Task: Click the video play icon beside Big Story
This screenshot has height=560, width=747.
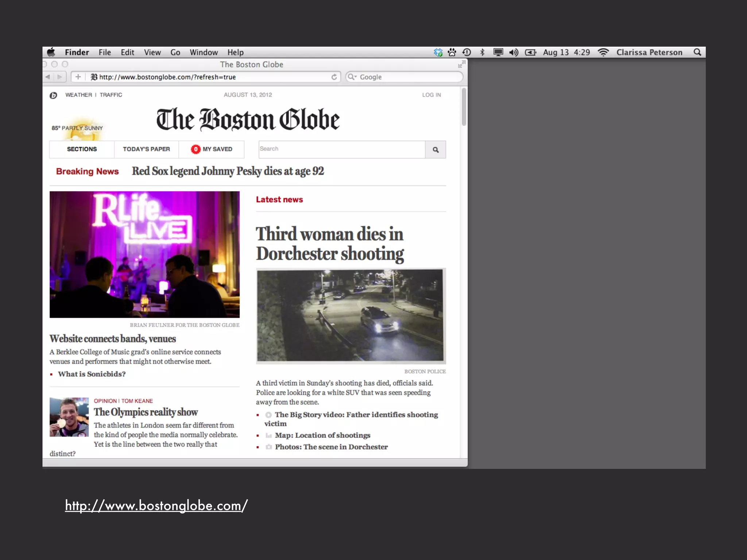Action: click(268, 415)
